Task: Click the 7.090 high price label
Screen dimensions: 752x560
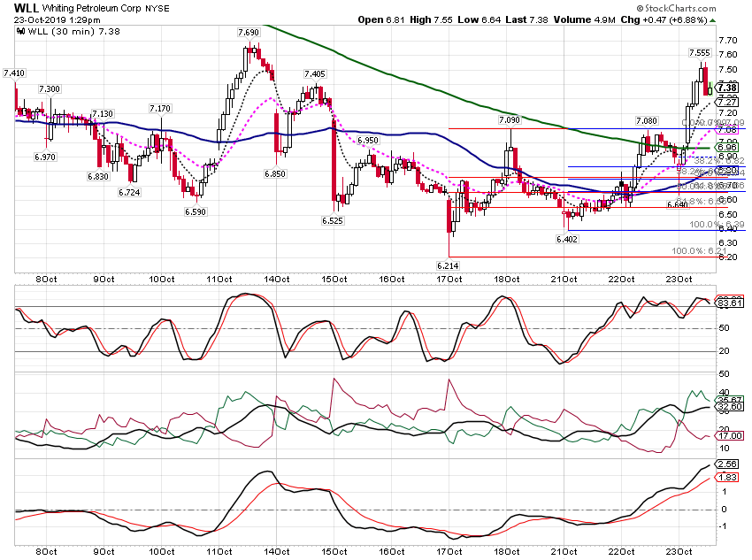Action: click(x=510, y=119)
